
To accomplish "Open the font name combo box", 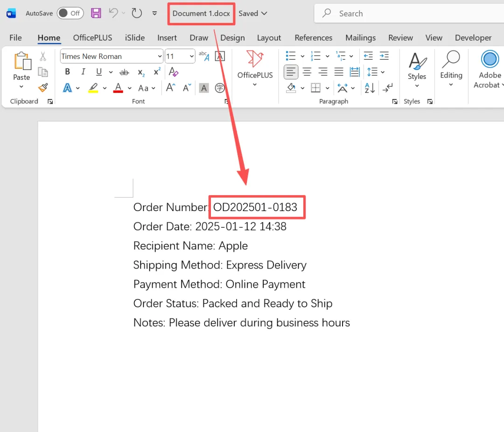I will [112, 57].
